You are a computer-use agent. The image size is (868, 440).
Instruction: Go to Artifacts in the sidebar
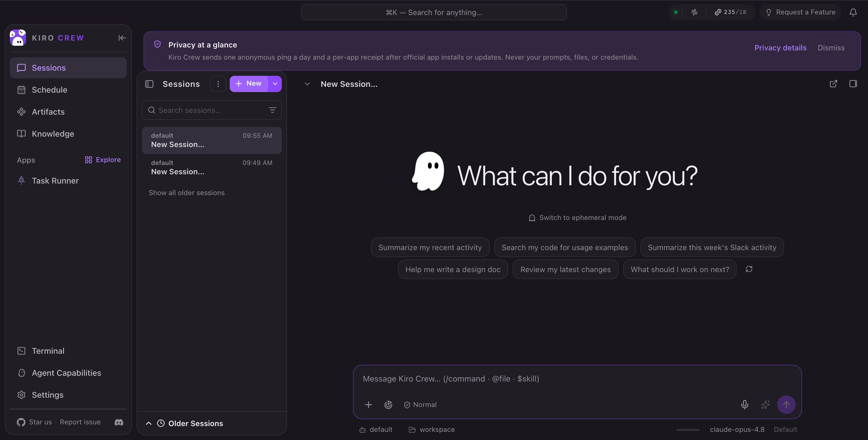[x=68, y=112]
